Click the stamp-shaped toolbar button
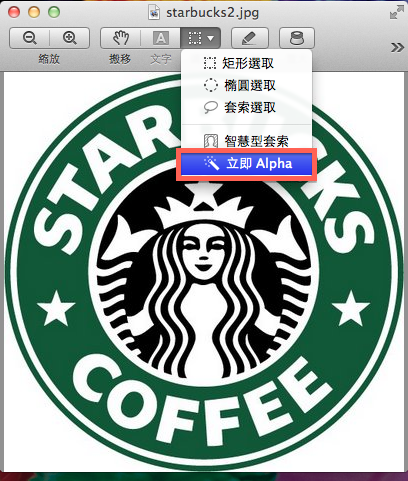Viewport: 408px width, 481px height. pyautogui.click(x=297, y=38)
